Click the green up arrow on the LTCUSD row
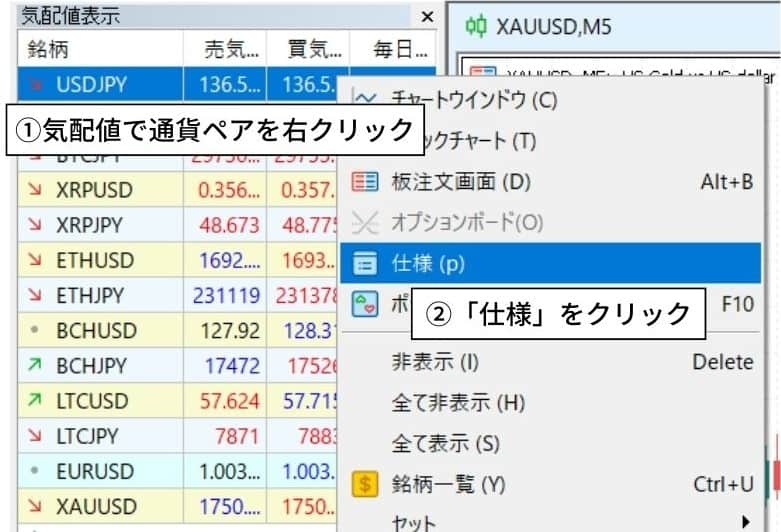The height and width of the screenshot is (532, 781). click(x=35, y=399)
